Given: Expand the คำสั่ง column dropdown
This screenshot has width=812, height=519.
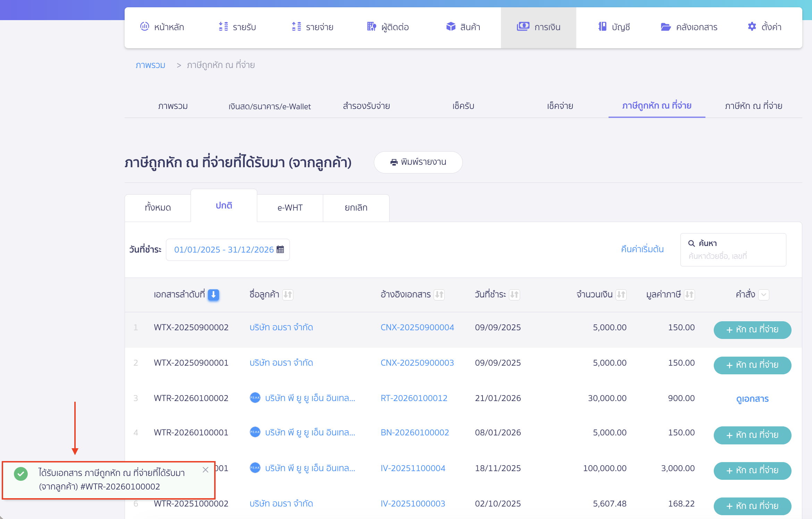Looking at the screenshot, I should coord(764,295).
